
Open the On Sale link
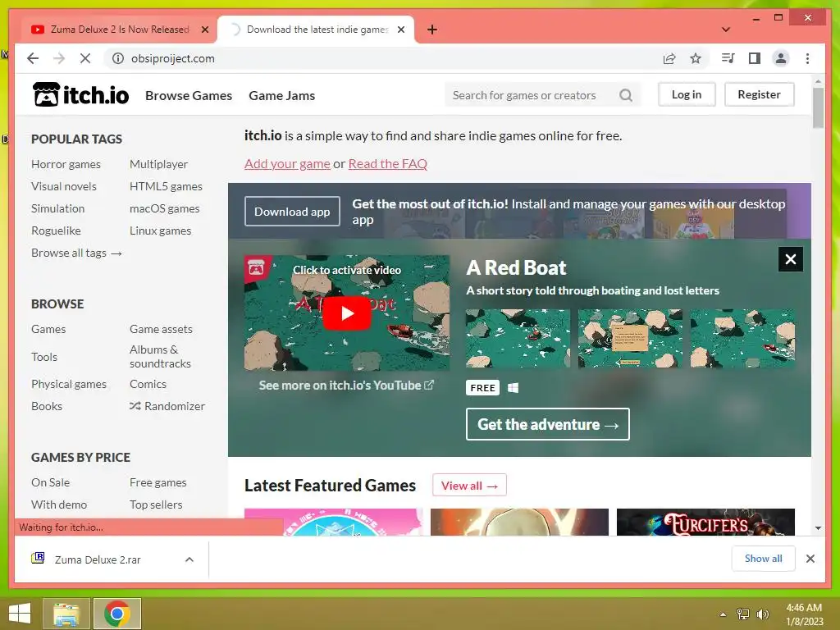50,482
